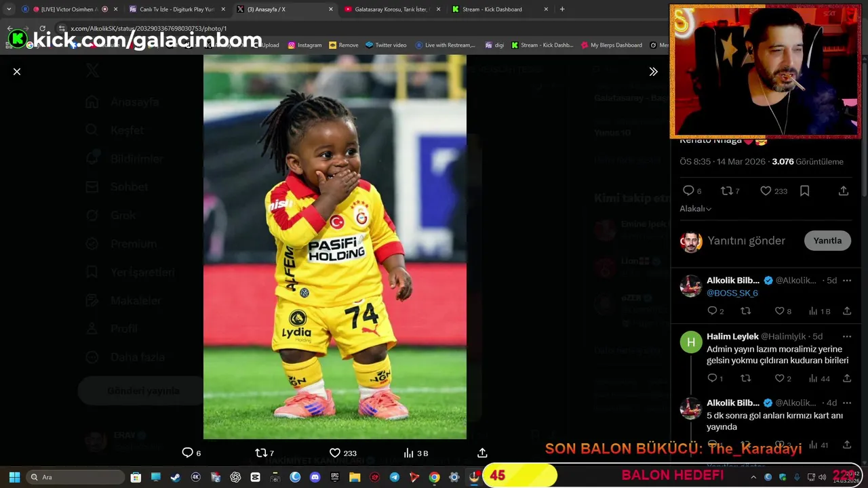The image size is (868, 488).
Task: Open Discord from the taskbar
Action: point(315,477)
